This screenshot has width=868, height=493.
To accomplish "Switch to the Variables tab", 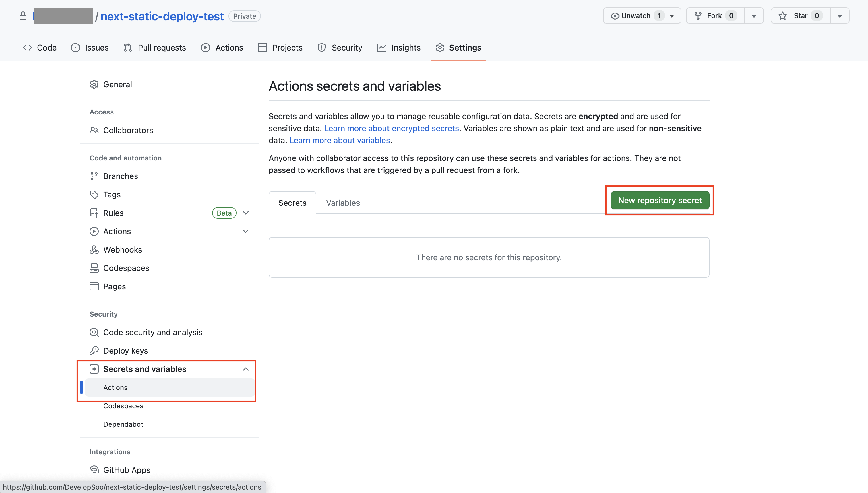I will tap(343, 203).
